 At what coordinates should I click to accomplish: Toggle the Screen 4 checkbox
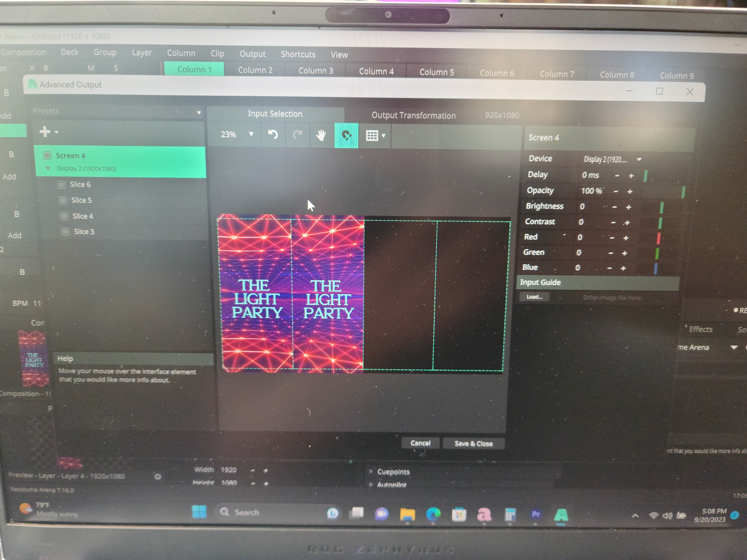click(47, 156)
